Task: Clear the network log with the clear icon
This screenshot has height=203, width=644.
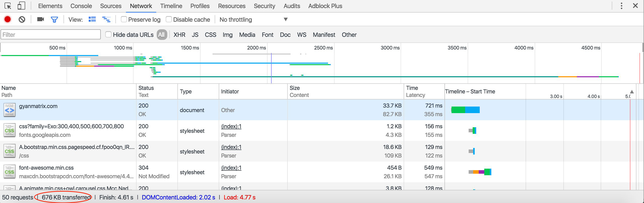Action: coord(22,19)
